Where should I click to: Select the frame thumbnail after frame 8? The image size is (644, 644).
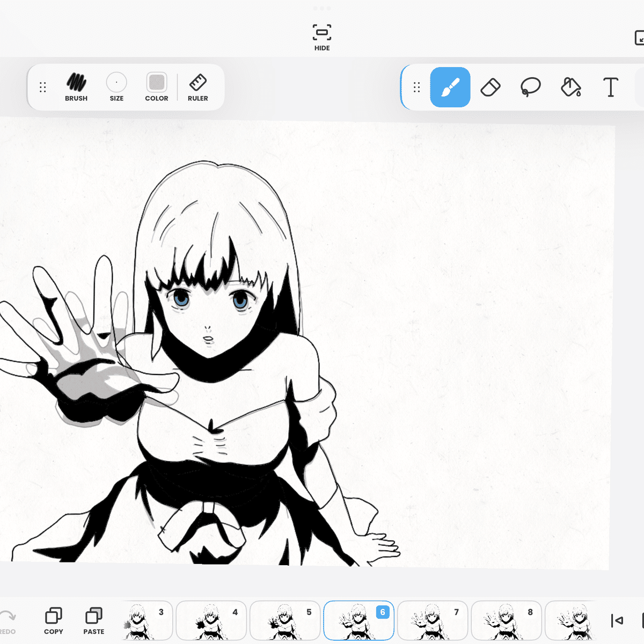570,620
